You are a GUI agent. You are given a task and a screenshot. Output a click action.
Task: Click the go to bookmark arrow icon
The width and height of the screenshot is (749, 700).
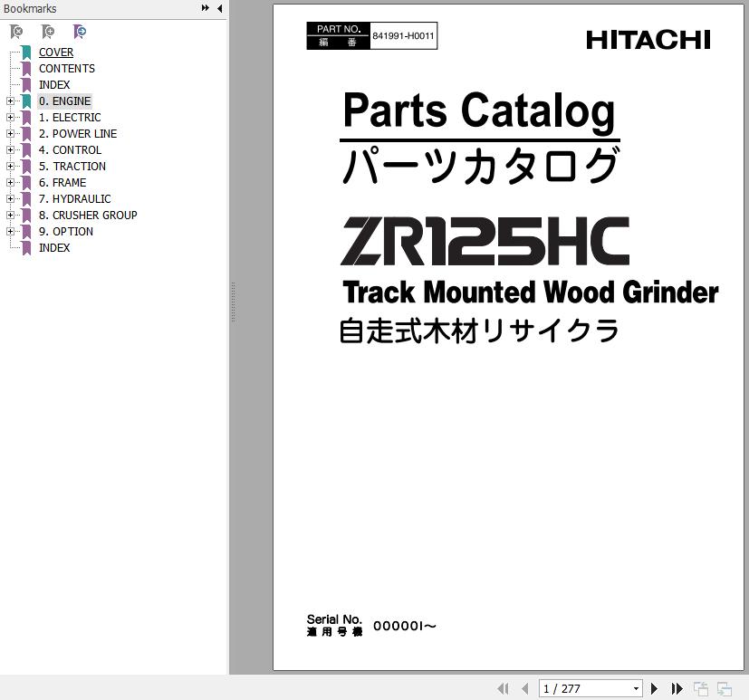click(80, 32)
